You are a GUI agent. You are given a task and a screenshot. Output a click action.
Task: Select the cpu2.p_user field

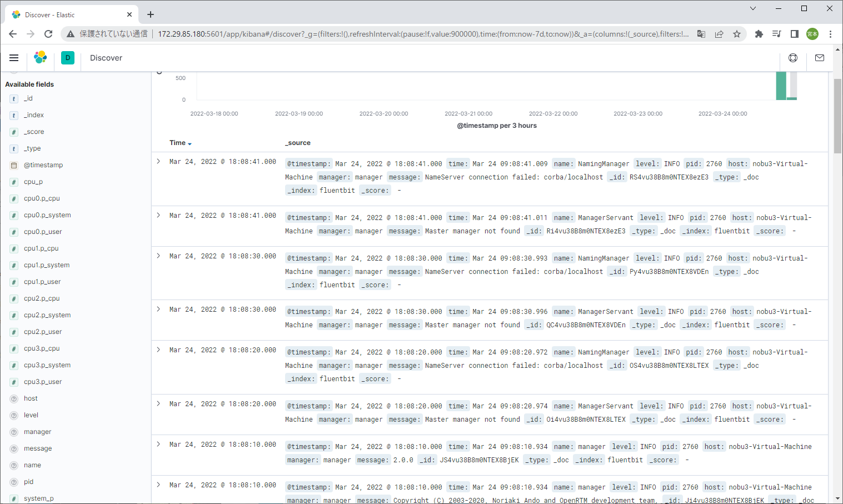43,332
